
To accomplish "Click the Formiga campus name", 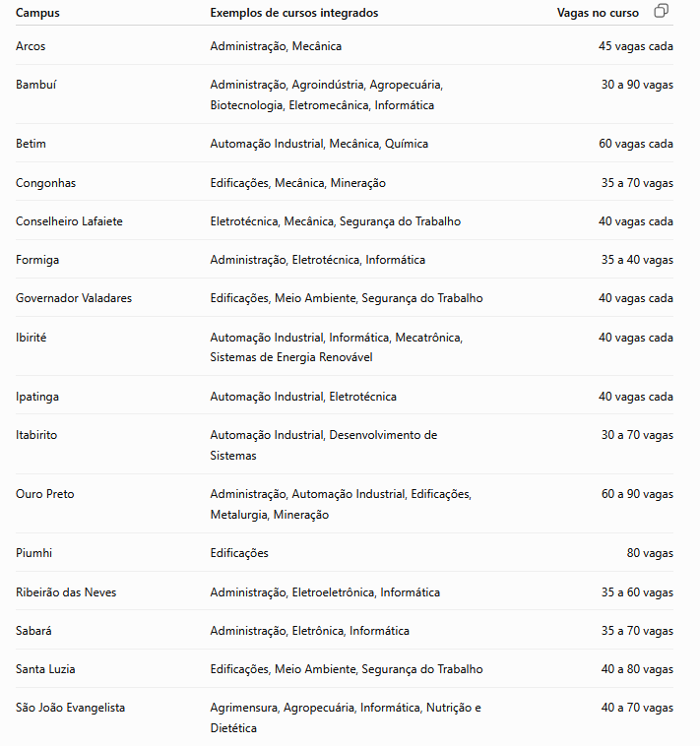I will click(x=37, y=260).
